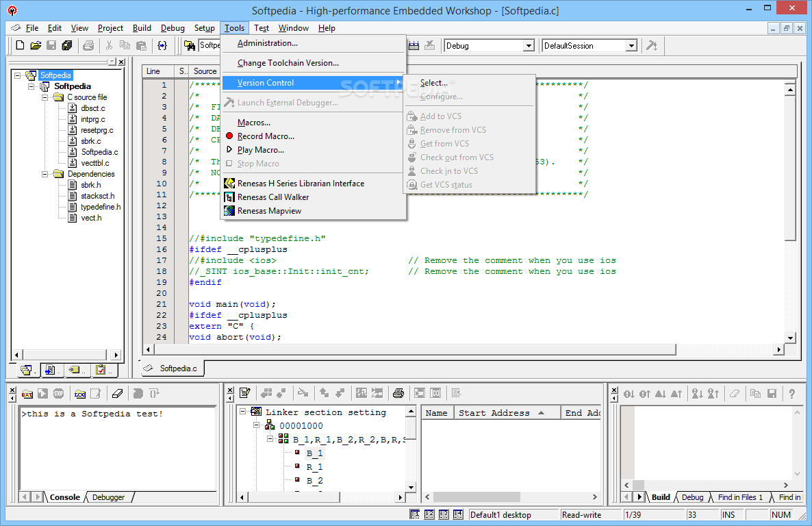
Task: Open Renesas Call Walker tool
Action: point(272,197)
